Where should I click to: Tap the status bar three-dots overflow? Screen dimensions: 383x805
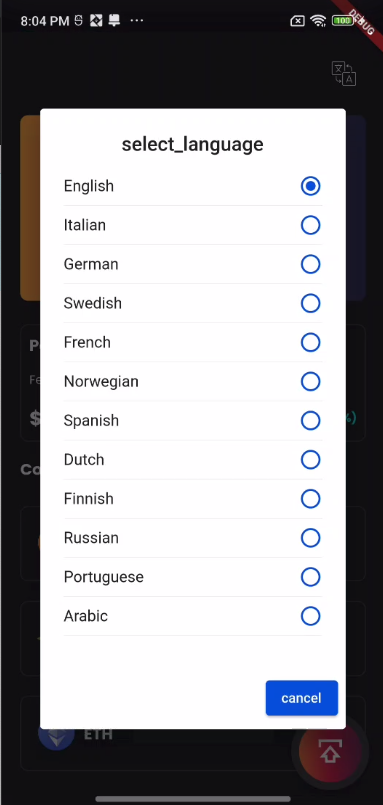(x=137, y=21)
